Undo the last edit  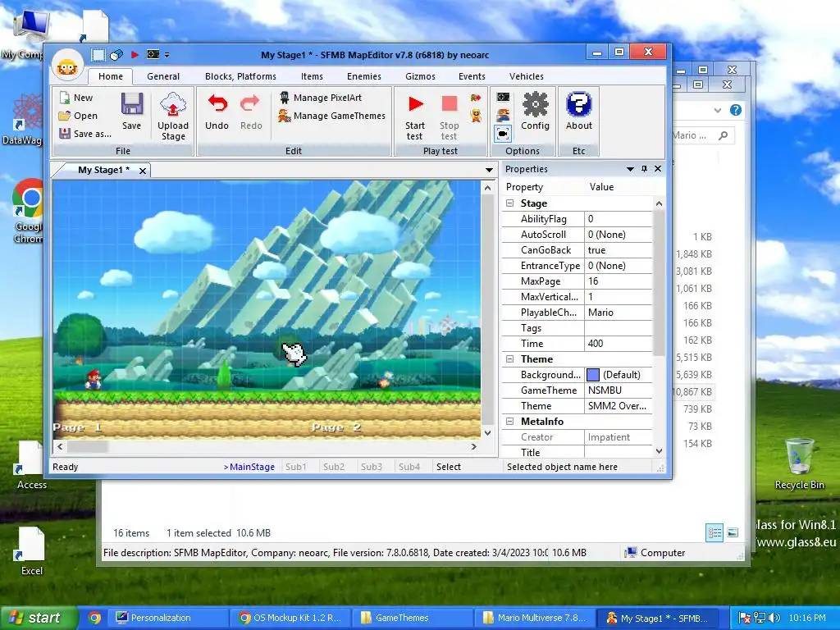(x=217, y=112)
